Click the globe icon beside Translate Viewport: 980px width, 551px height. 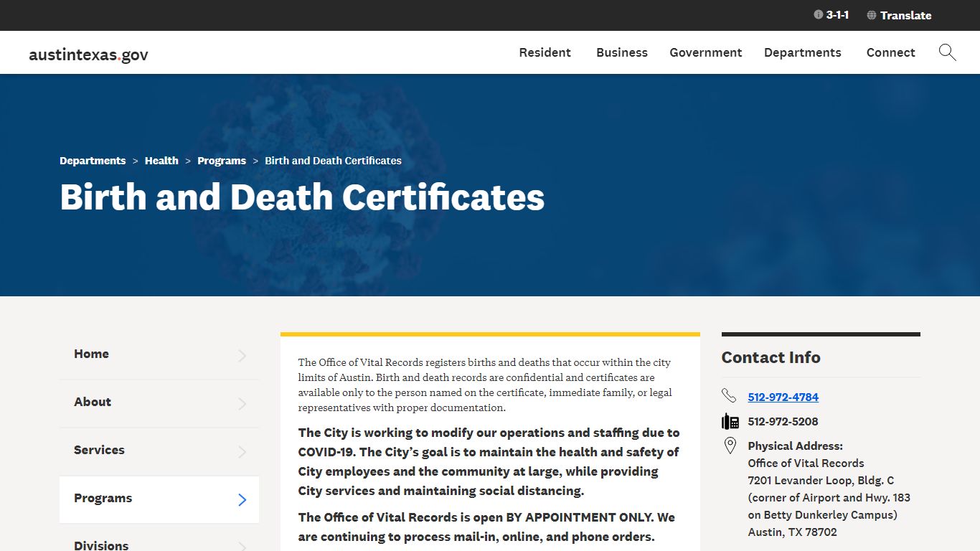pyautogui.click(x=872, y=15)
